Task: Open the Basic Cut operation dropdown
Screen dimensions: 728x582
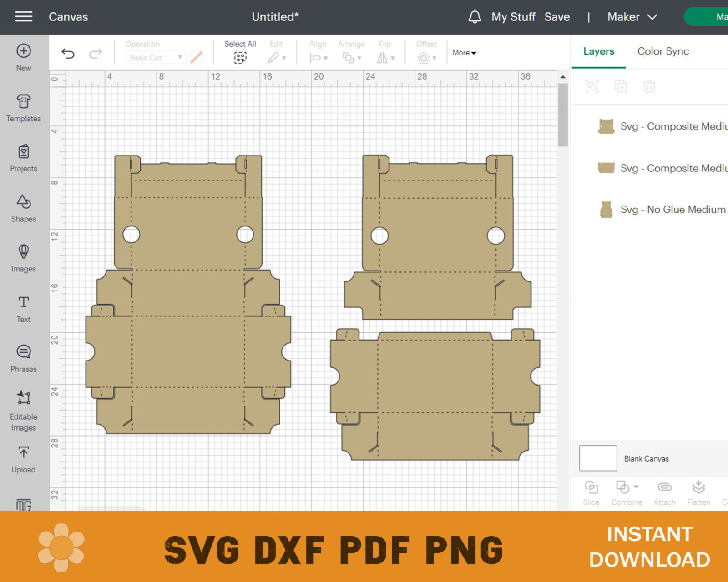Action: (x=156, y=58)
